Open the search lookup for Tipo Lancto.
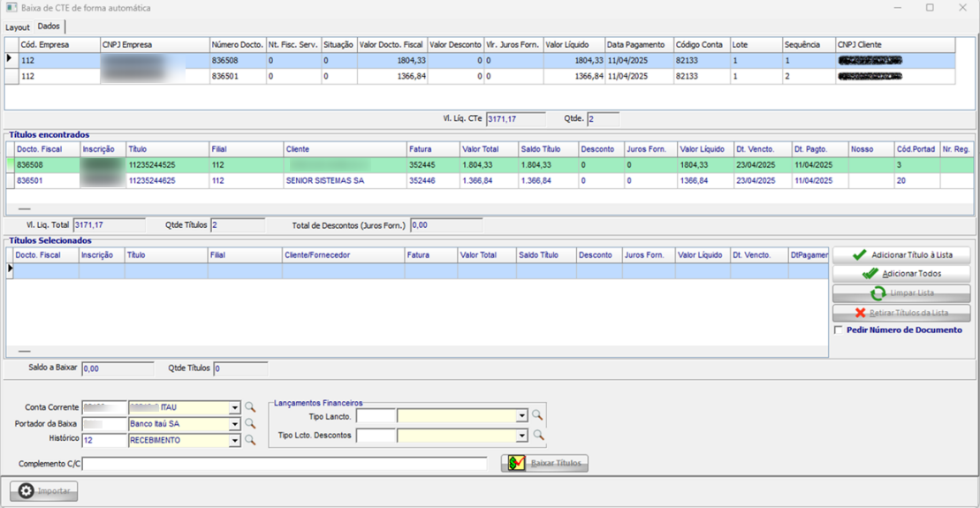 (536, 415)
